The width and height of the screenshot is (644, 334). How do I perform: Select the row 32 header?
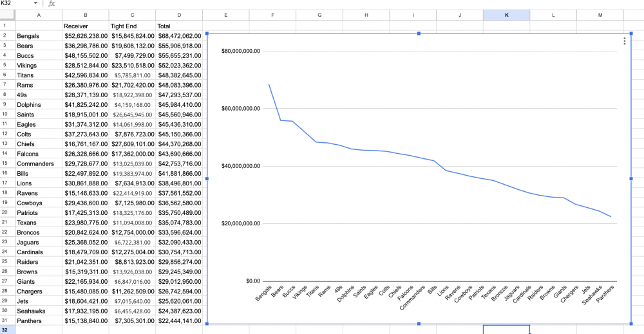[x=7, y=329]
